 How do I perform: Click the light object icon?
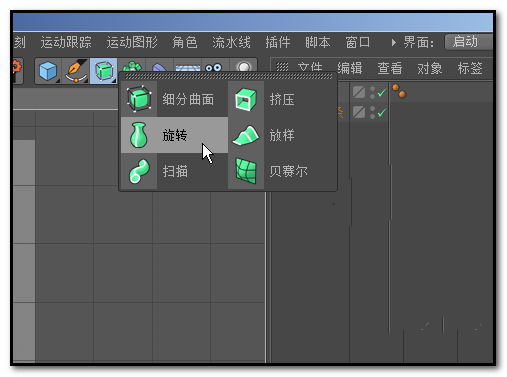[244, 67]
